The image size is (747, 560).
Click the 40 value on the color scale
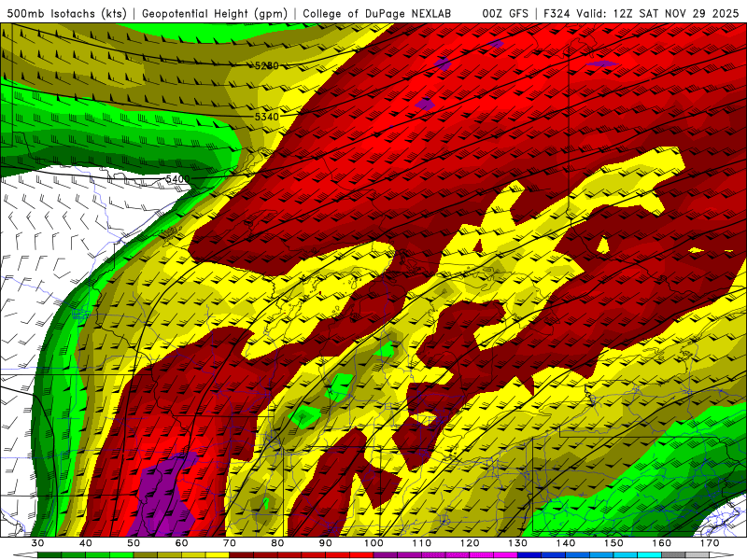[85, 543]
